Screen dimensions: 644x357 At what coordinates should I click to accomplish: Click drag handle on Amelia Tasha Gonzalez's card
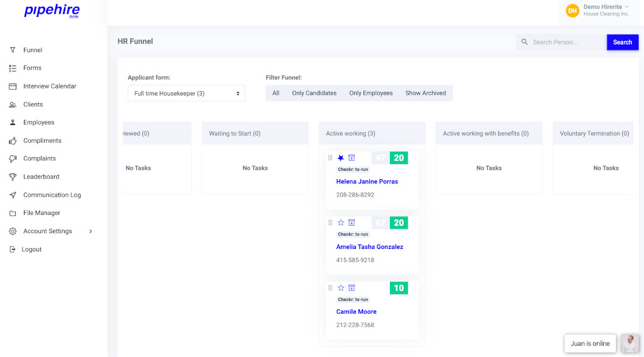[330, 222]
